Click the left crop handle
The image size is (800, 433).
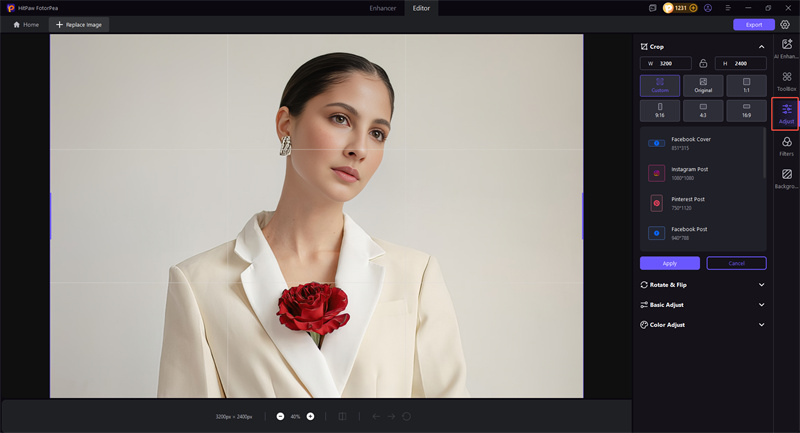click(x=50, y=216)
